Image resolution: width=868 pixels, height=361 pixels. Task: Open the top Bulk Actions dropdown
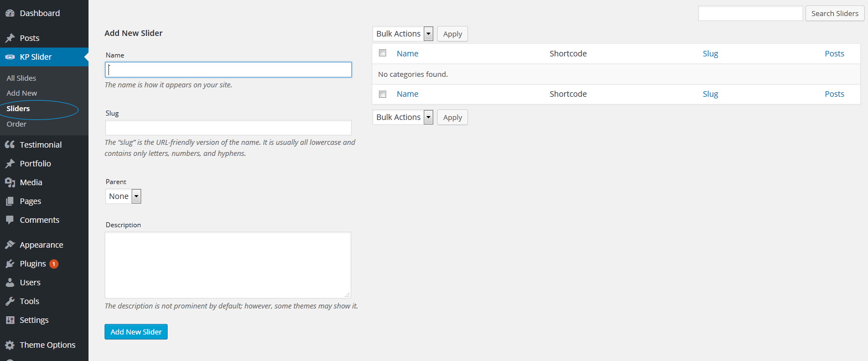pyautogui.click(x=403, y=34)
